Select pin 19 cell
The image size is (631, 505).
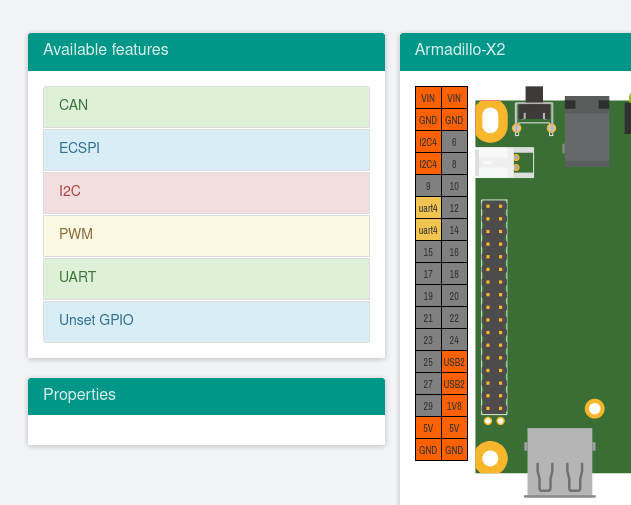coord(428,296)
